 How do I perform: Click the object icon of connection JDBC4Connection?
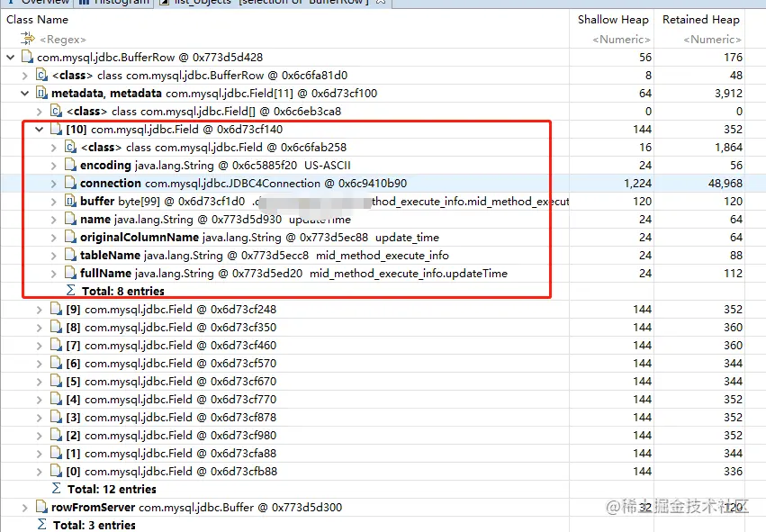coord(70,184)
